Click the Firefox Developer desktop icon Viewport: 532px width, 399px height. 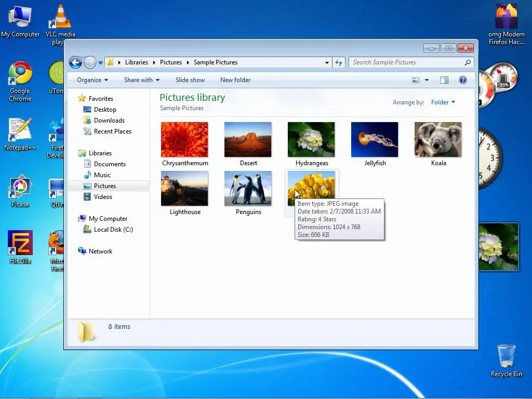pyautogui.click(x=56, y=138)
